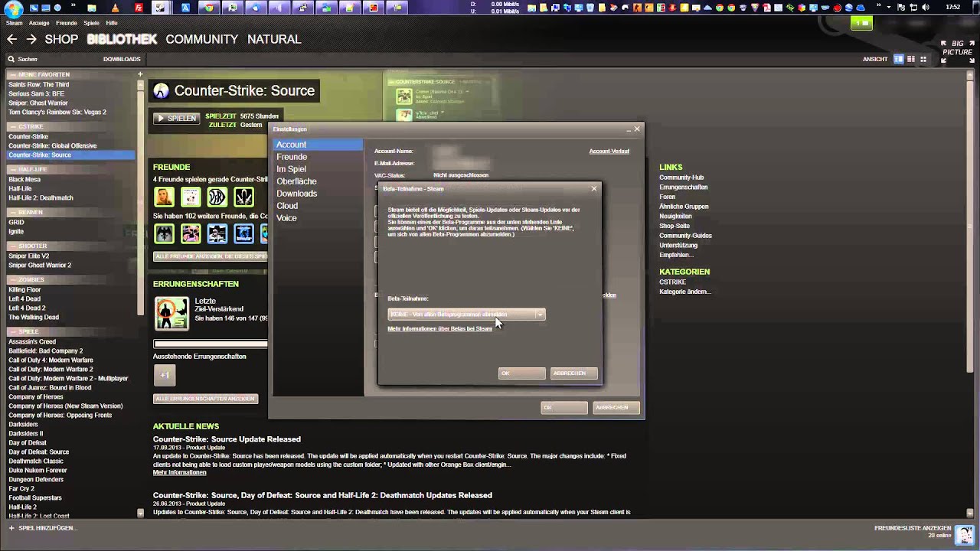Close the Beta-Teilnahme dialog

point(593,188)
